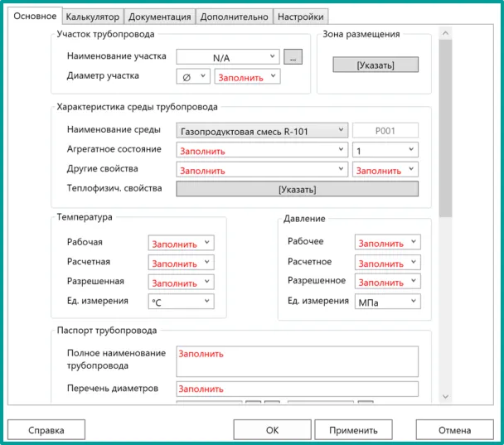The height and width of the screenshot is (445, 504).
Task: Go to the Настройки tab
Action: point(300,17)
